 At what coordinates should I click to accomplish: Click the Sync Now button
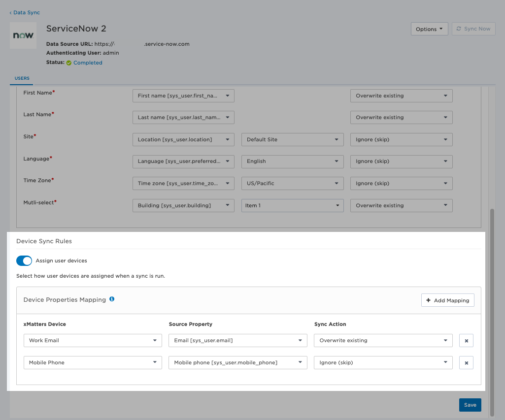point(473,29)
